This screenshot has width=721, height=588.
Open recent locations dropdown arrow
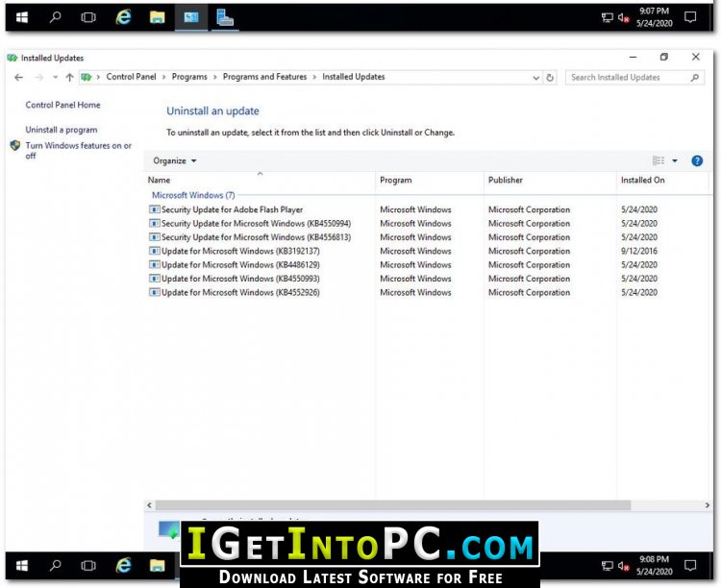(55, 77)
